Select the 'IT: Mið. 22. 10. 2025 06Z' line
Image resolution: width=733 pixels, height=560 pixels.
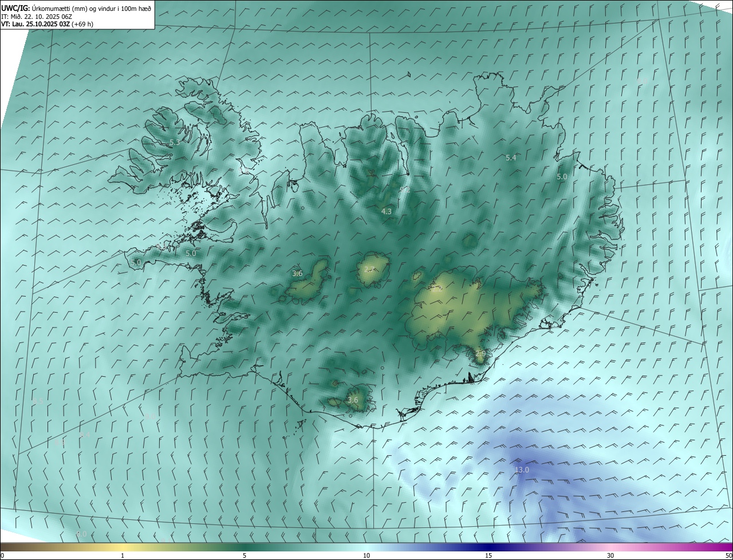37,17
